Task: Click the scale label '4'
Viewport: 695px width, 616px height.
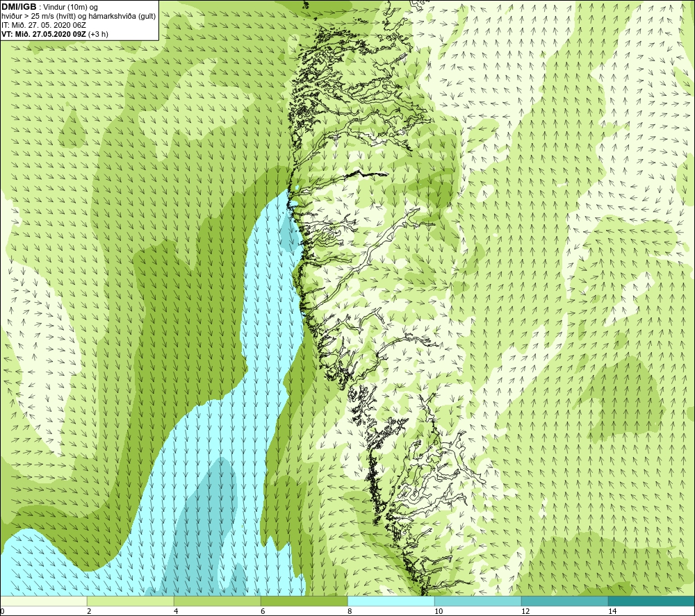Action: point(176,611)
